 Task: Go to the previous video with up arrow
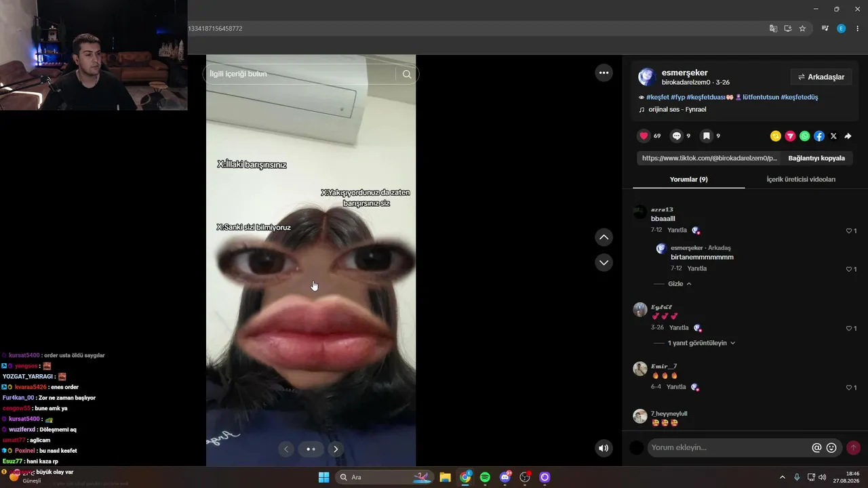(604, 237)
